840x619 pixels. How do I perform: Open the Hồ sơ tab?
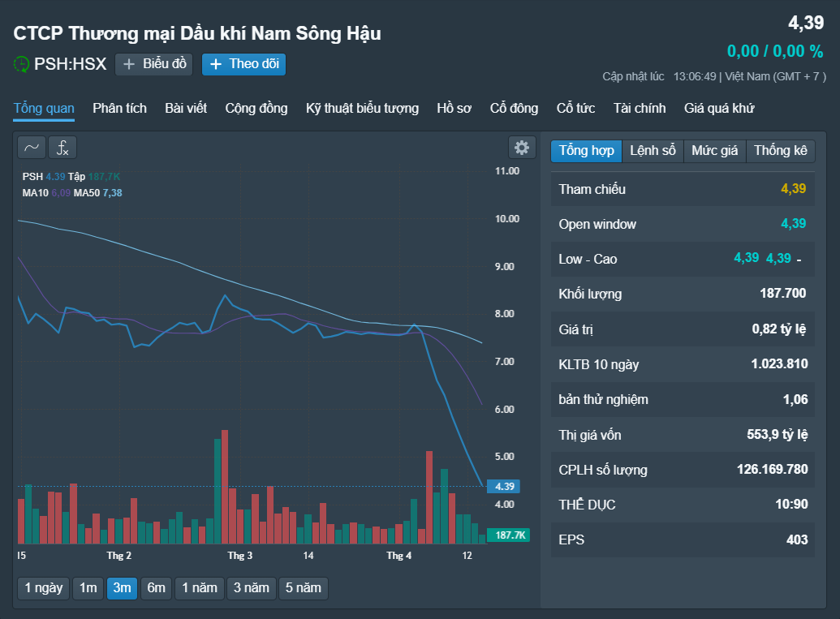pyautogui.click(x=454, y=108)
